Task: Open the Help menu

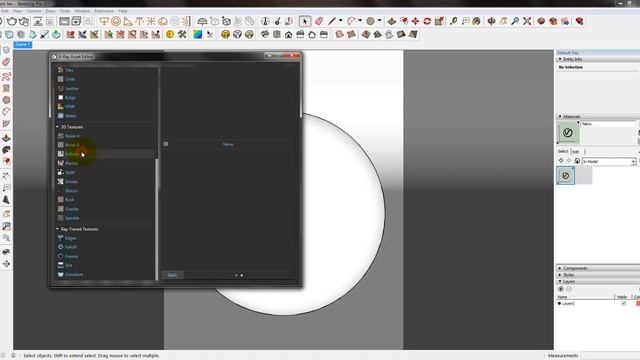Action: (x=122, y=11)
